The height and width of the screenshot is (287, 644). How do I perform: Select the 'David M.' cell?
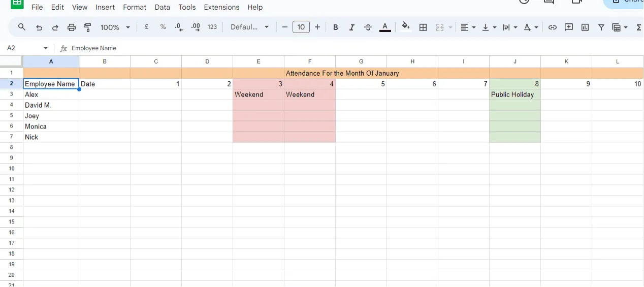point(51,105)
